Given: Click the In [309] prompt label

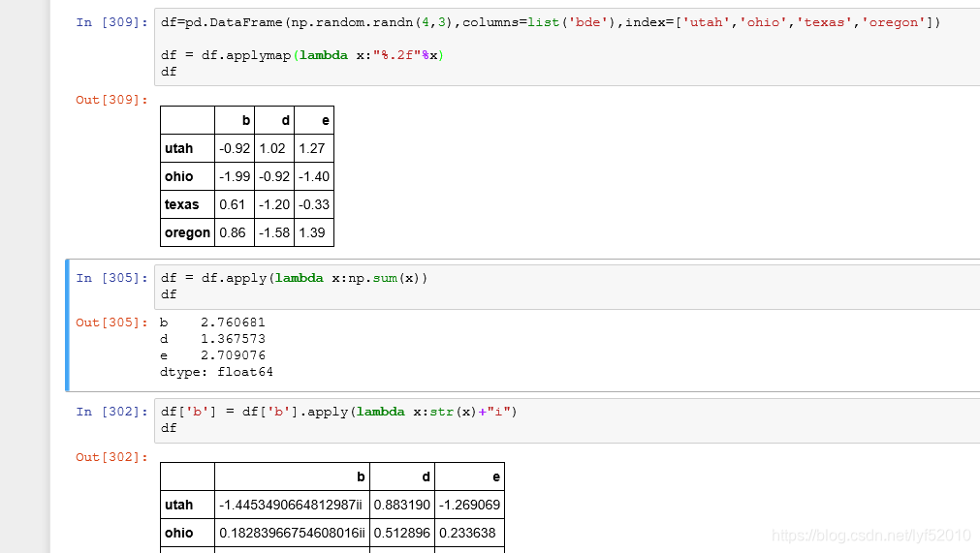Looking at the screenshot, I should [111, 22].
